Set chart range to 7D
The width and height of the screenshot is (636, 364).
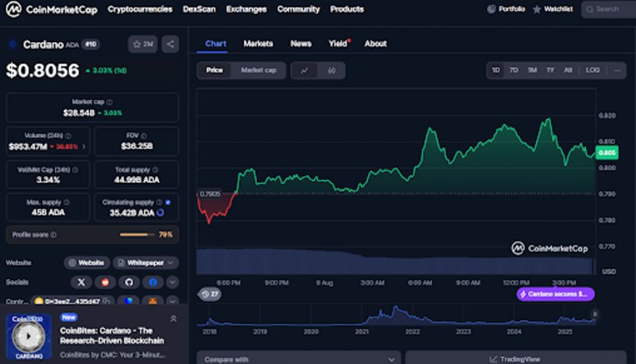pyautogui.click(x=514, y=71)
